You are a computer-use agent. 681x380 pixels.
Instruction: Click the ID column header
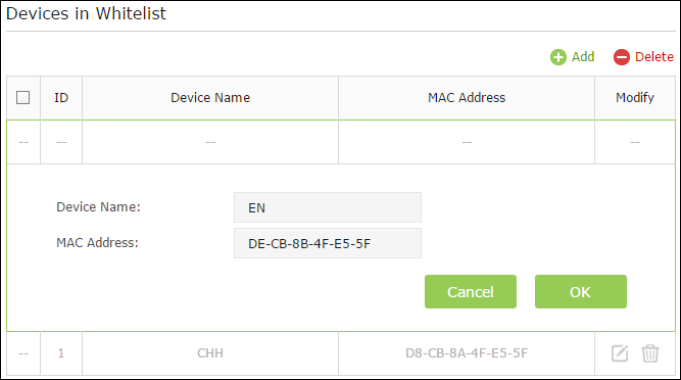(x=61, y=98)
